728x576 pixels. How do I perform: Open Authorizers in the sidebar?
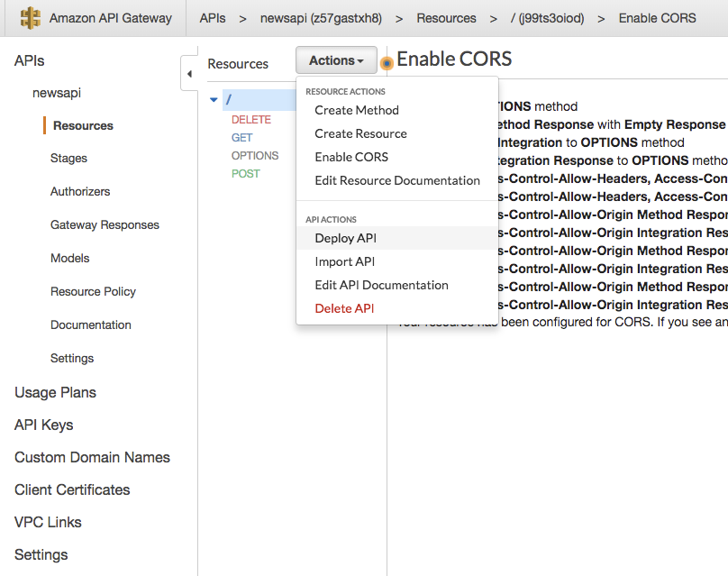[80, 191]
